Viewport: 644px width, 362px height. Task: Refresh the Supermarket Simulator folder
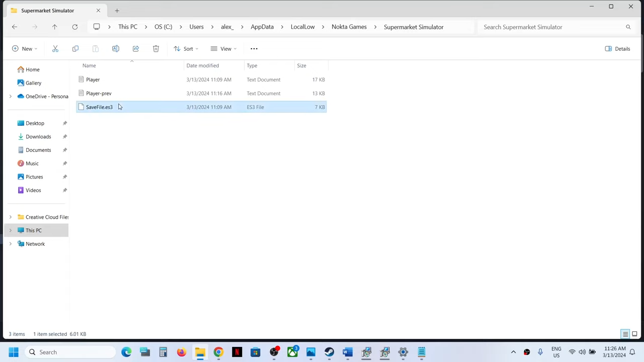point(74,27)
